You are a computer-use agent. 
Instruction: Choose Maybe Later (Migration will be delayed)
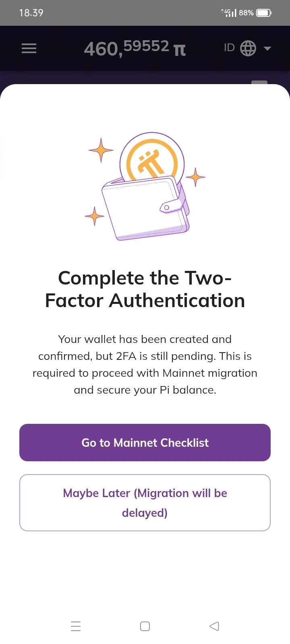[145, 503]
